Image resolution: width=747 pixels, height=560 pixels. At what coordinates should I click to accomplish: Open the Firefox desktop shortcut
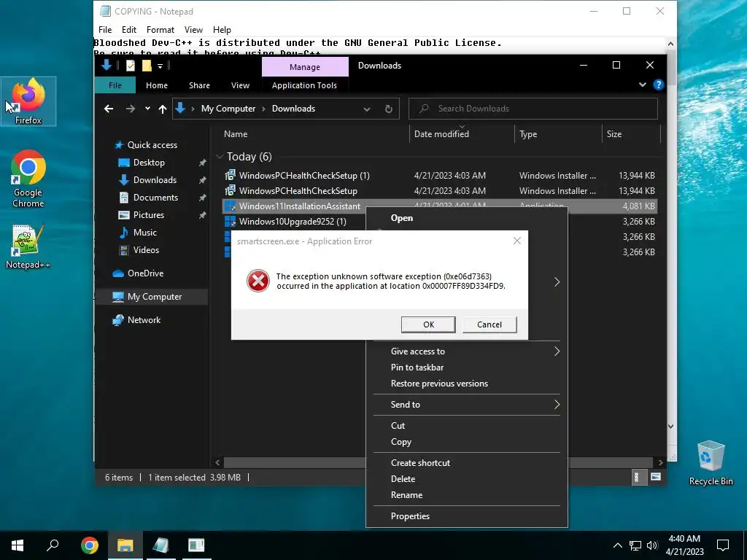tap(28, 101)
